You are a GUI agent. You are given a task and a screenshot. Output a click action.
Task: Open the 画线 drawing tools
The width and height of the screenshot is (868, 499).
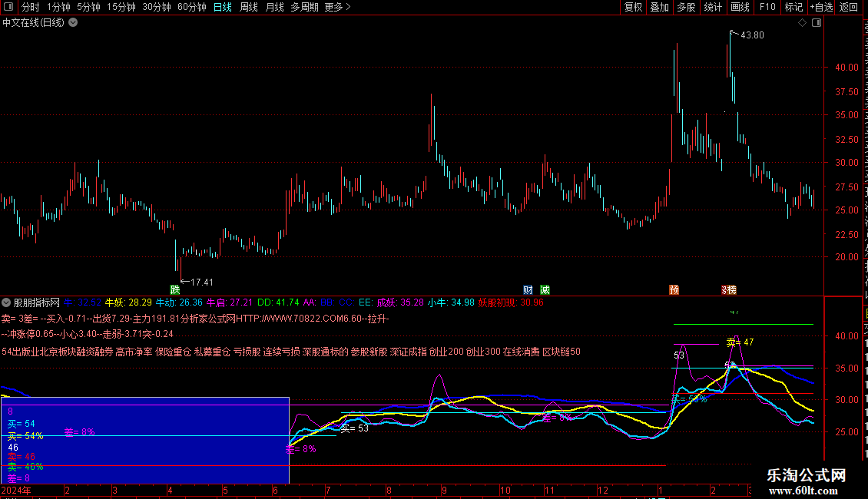click(740, 8)
